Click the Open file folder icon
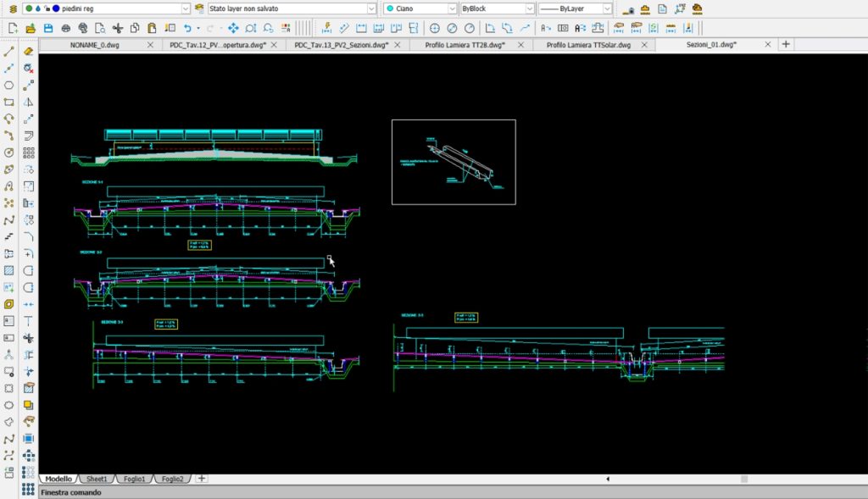Viewport: 868px width, 499px height. tap(31, 28)
